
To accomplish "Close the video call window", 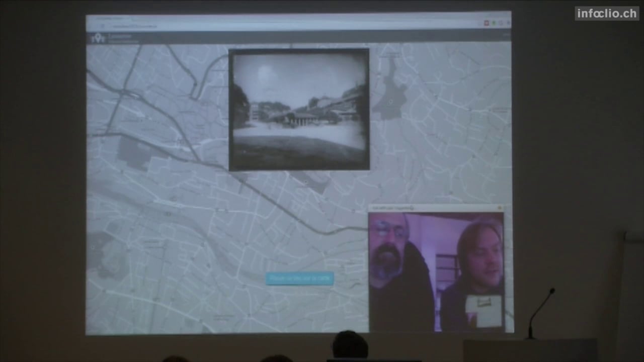I will [500, 207].
